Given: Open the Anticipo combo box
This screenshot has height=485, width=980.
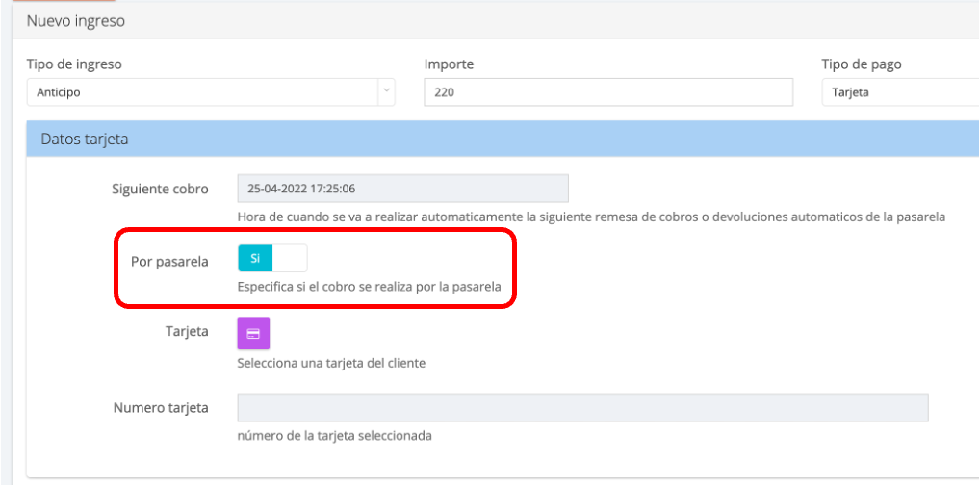Looking at the screenshot, I should coord(202,92).
